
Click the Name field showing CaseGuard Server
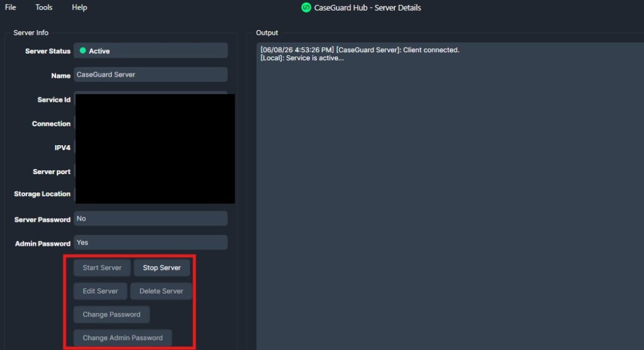click(150, 75)
